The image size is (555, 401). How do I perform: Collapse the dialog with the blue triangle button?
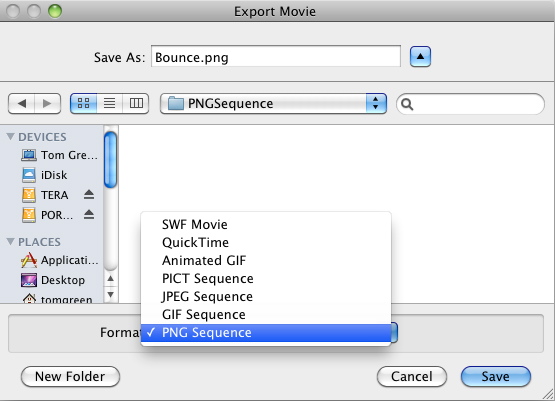tap(420, 57)
